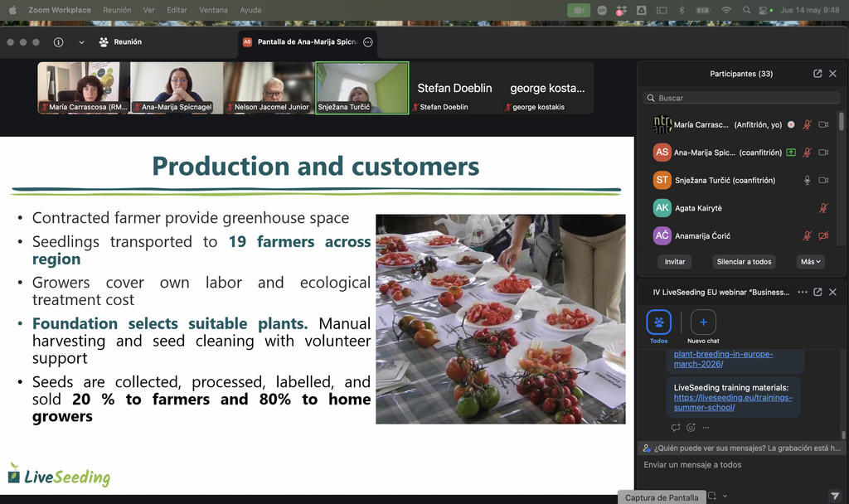Unmute Agata Kairytė's microphone
The image size is (849, 504).
tap(823, 208)
